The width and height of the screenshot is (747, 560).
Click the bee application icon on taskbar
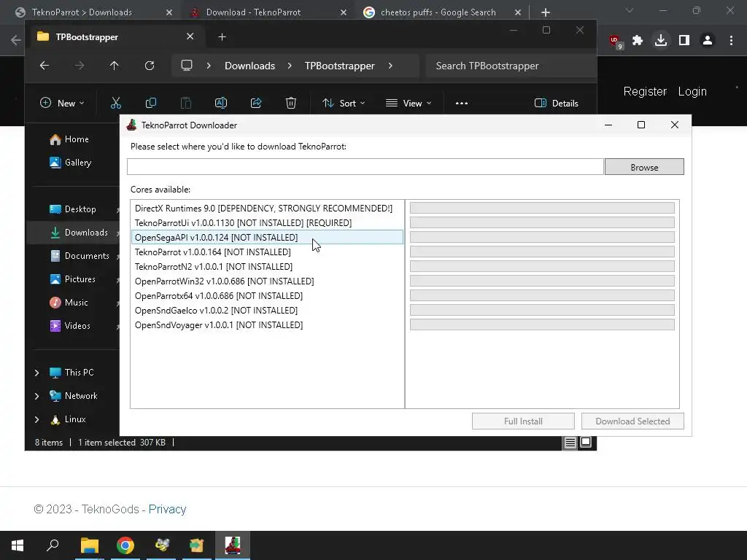(162, 545)
